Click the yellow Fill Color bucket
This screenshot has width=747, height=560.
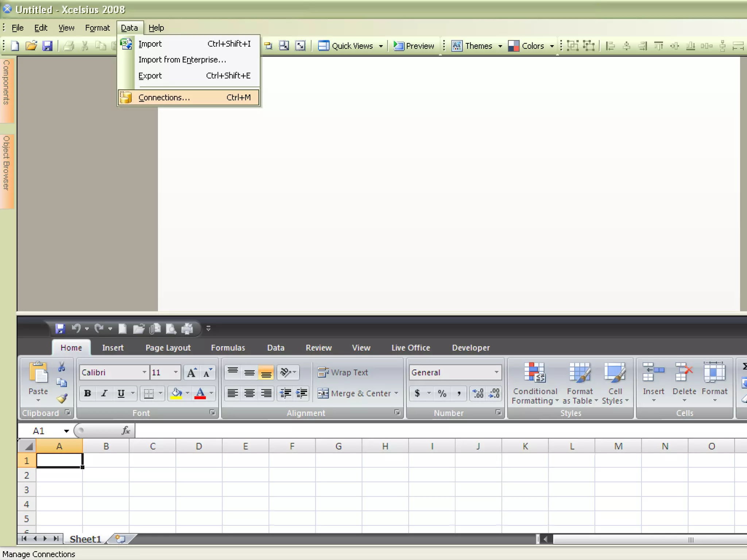(x=176, y=393)
